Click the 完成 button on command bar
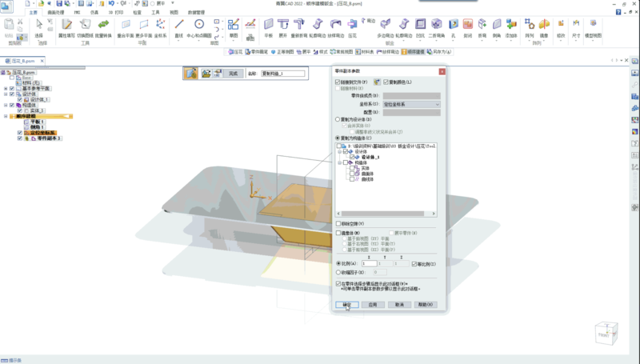Screen dimensions: 640x364 click(x=233, y=74)
